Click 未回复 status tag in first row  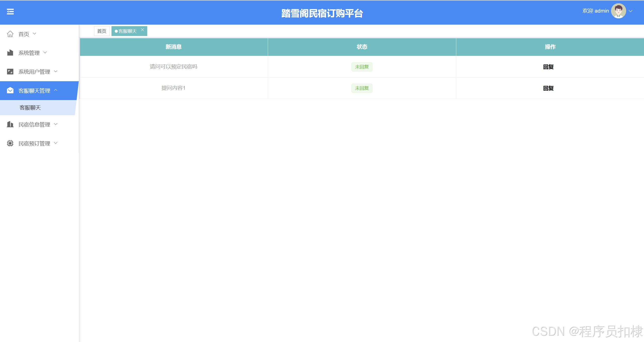362,67
